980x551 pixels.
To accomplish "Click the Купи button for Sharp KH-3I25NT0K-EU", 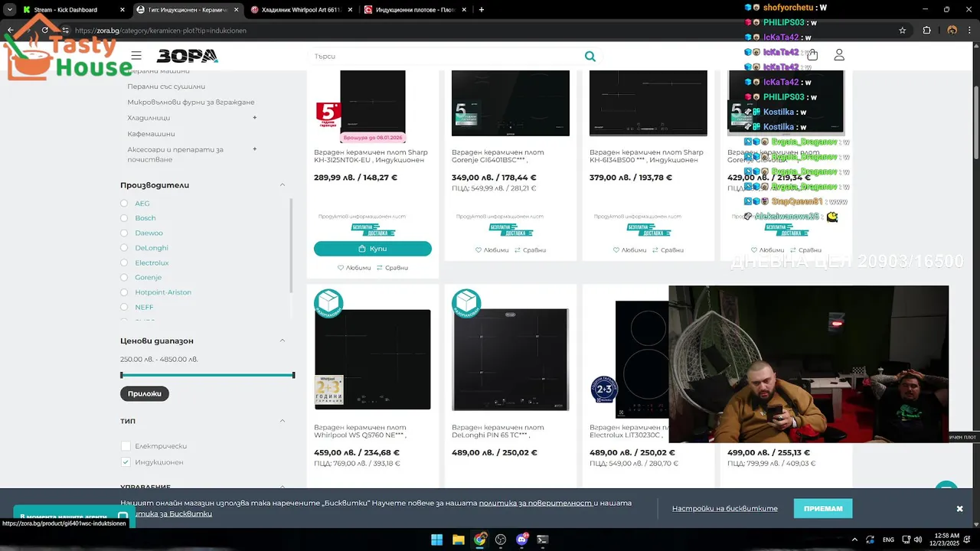I will [x=373, y=249].
